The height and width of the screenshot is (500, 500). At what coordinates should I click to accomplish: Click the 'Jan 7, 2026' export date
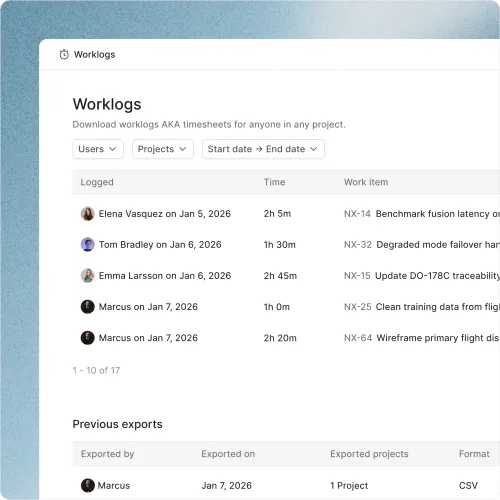(226, 485)
